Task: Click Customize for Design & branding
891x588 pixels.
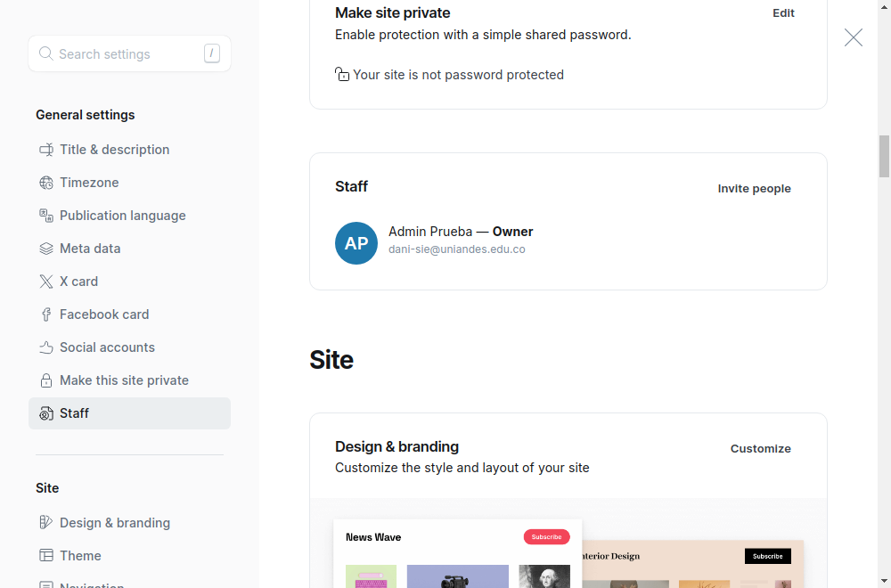Action: point(760,449)
